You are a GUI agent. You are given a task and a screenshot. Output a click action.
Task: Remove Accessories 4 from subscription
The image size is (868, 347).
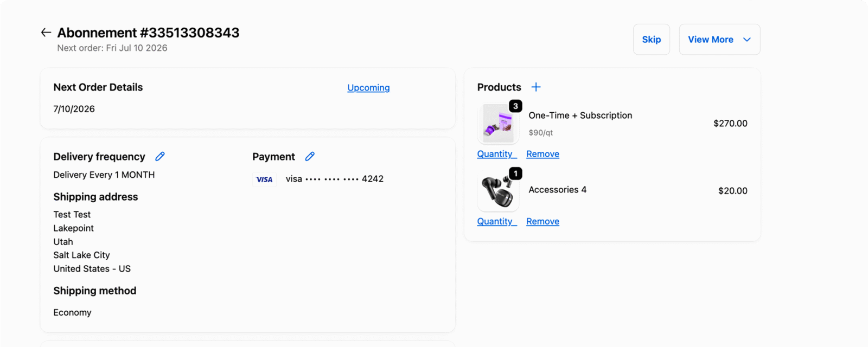pyautogui.click(x=542, y=221)
